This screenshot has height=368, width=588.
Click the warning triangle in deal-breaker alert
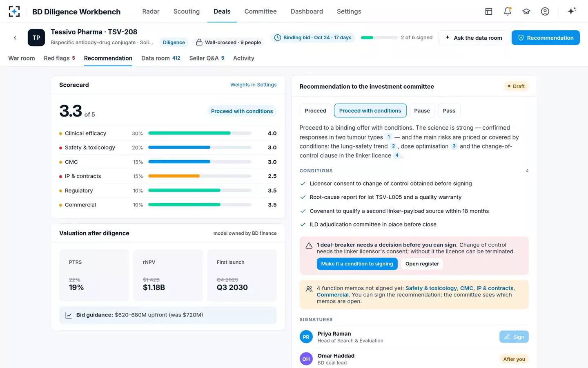(309, 246)
